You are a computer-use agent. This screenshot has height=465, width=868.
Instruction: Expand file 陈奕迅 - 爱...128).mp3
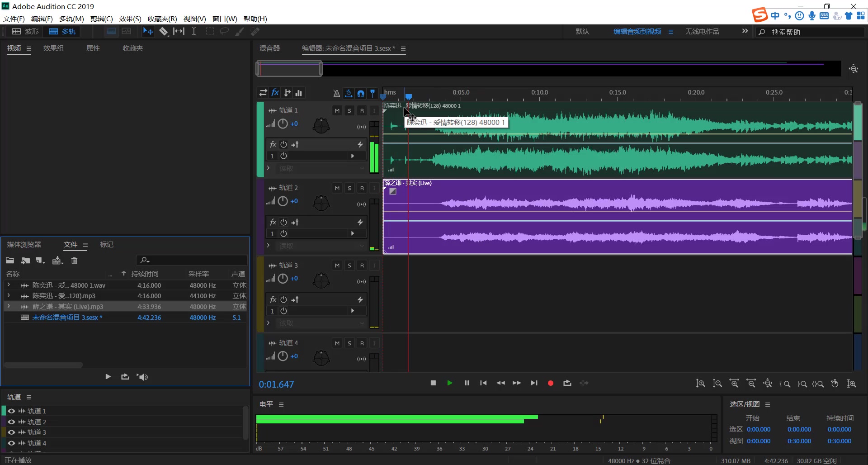click(9, 295)
